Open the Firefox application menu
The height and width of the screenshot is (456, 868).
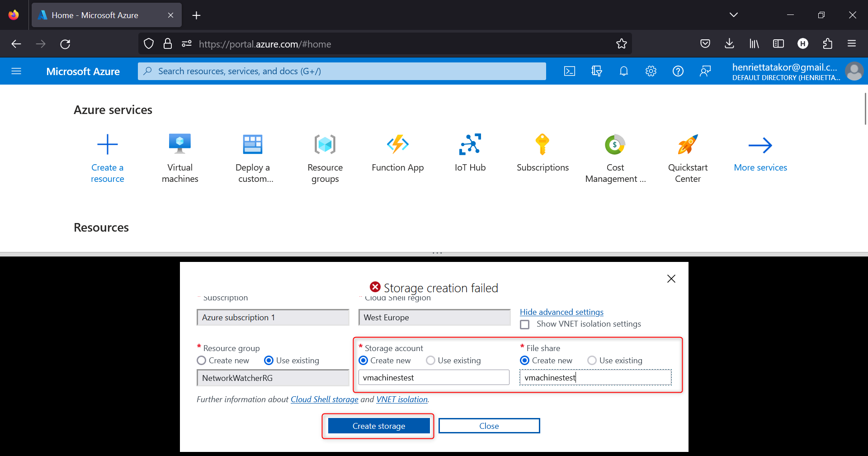coord(852,43)
